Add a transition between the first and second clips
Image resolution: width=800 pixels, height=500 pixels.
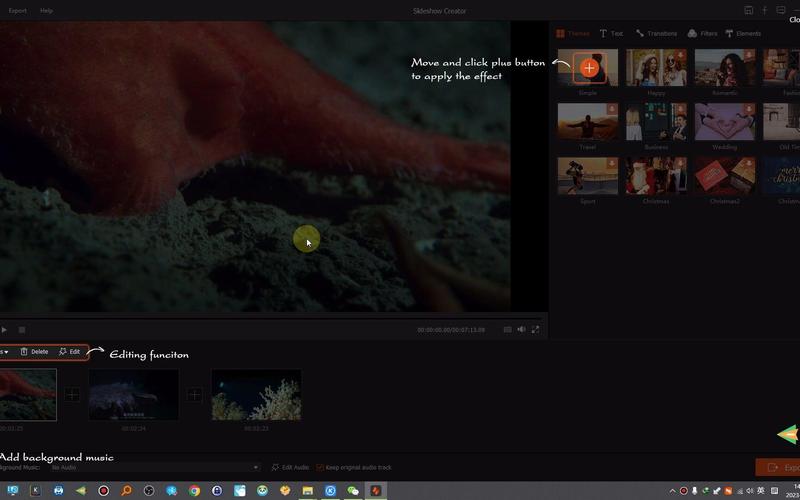click(x=72, y=394)
